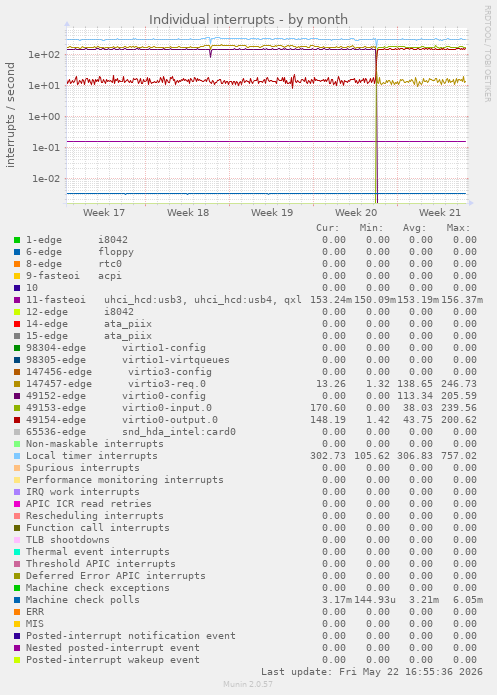The image size is (497, 695).
Task: Click the Munin 2.0.57 footer text
Action: click(x=248, y=684)
